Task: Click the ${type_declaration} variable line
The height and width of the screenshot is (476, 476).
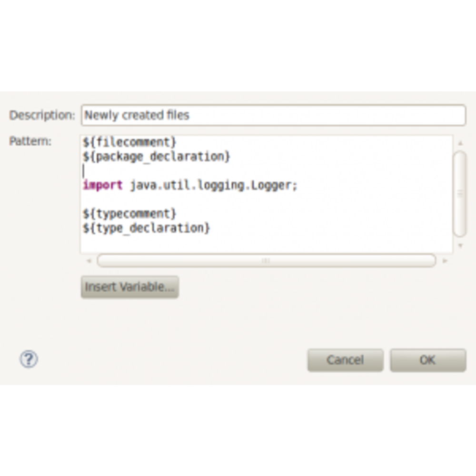Action: click(x=147, y=228)
